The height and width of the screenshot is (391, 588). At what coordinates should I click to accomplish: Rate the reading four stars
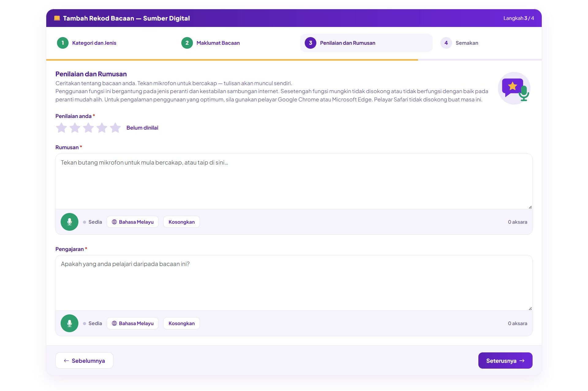tap(102, 128)
